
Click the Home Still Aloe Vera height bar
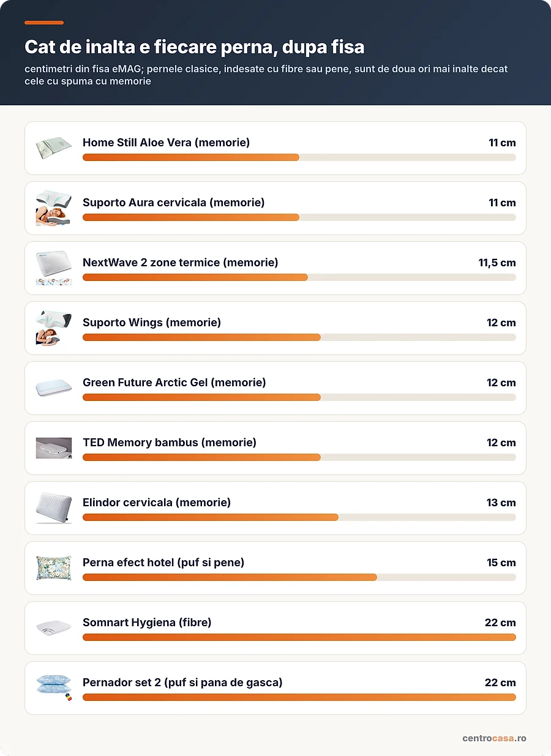299,157
